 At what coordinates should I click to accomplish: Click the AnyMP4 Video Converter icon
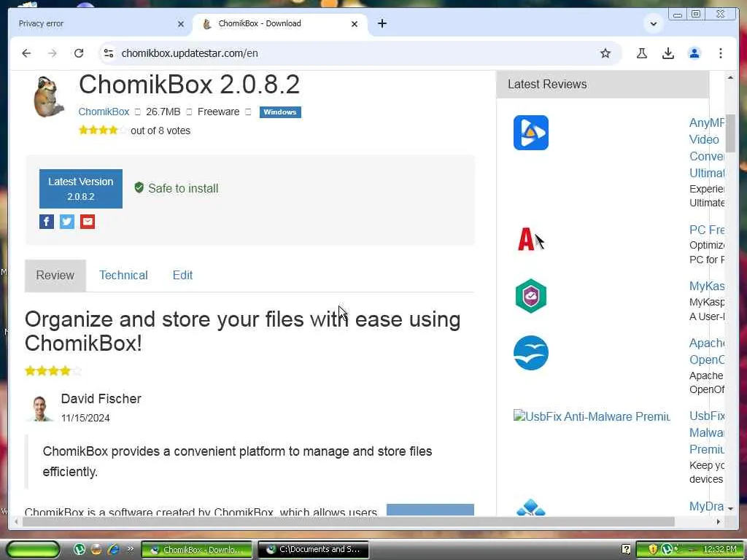(531, 133)
